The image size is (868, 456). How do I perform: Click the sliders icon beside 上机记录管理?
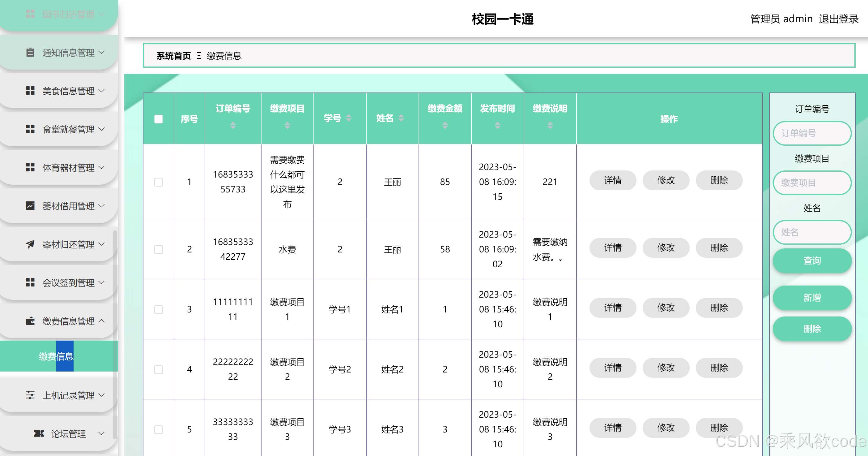[30, 395]
